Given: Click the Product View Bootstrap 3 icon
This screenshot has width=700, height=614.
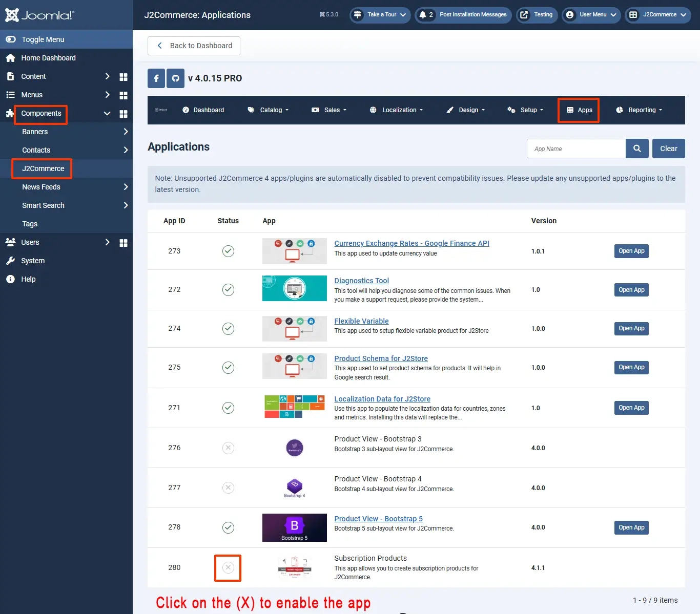Looking at the screenshot, I should 295,448.
